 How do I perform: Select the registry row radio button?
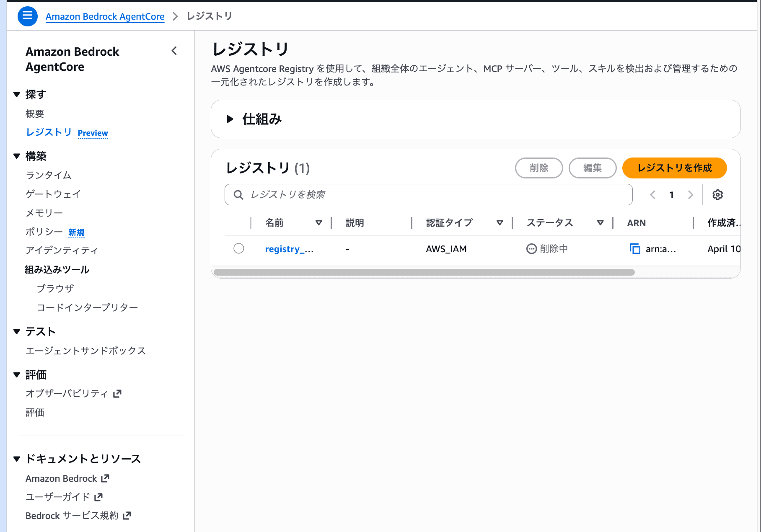click(239, 248)
